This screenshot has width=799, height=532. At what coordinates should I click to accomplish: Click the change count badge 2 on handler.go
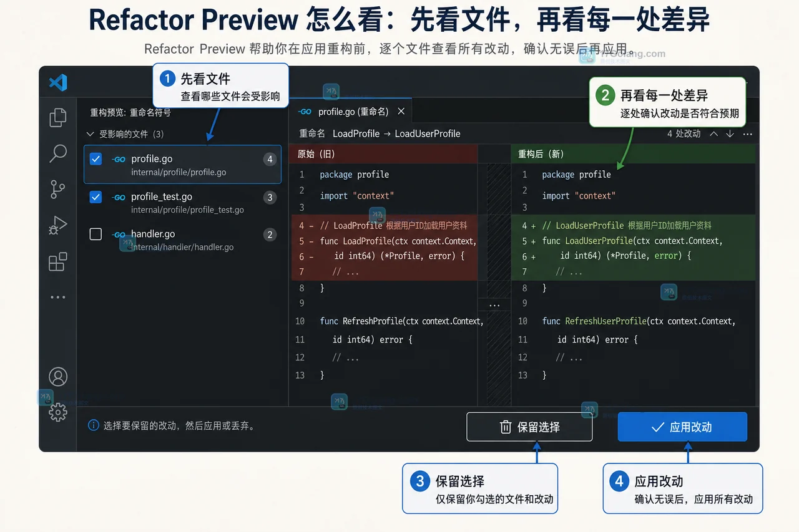coord(270,235)
